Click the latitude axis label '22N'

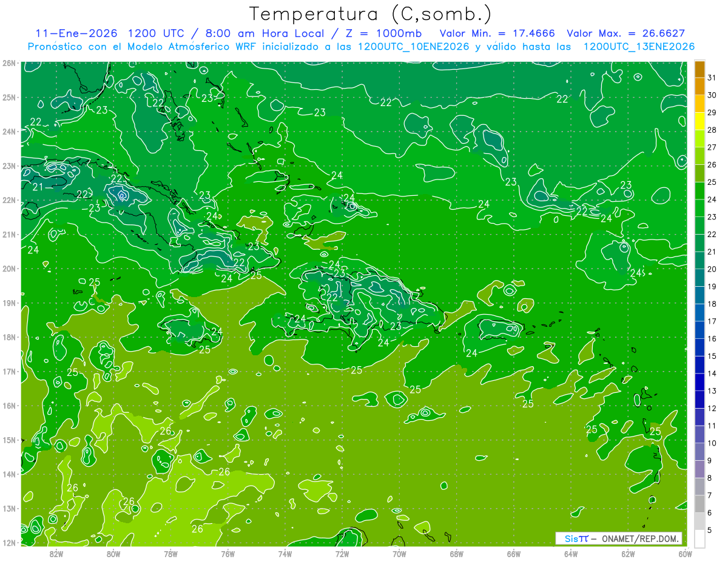pos(8,200)
